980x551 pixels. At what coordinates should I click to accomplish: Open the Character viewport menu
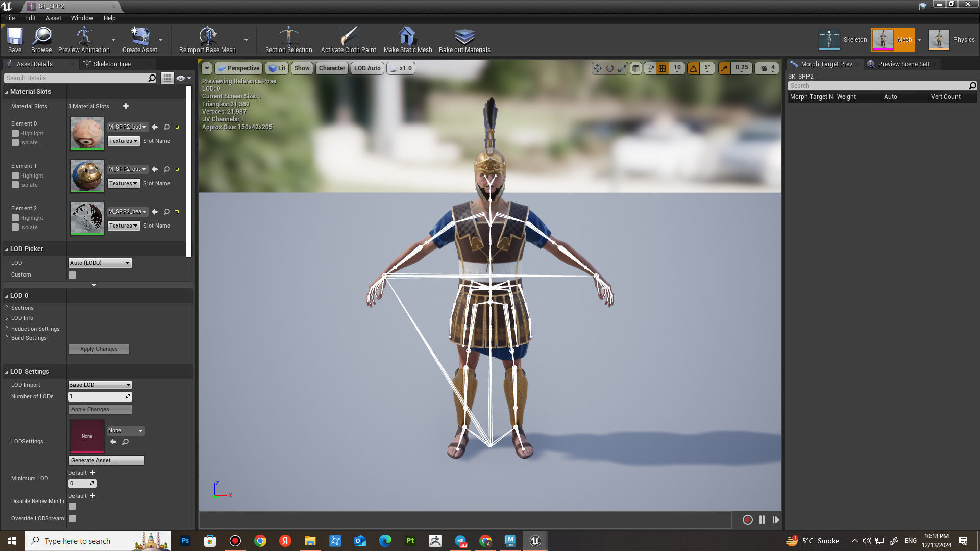pos(332,68)
